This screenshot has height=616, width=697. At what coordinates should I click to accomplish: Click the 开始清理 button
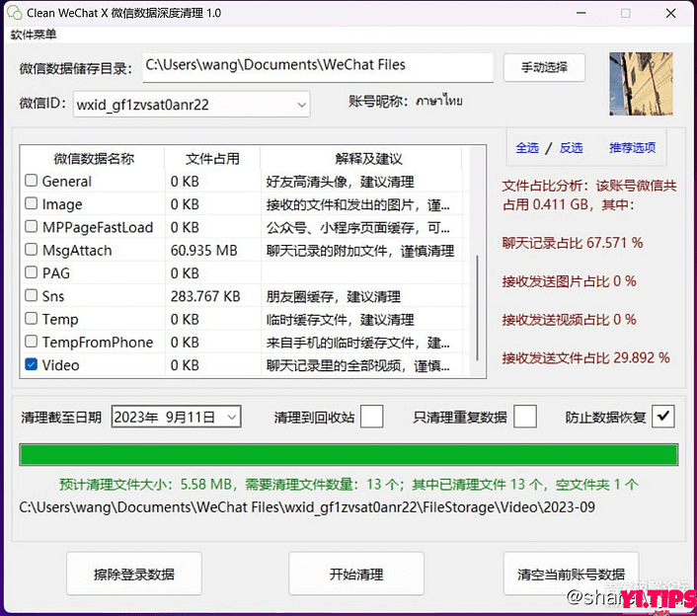point(356,574)
